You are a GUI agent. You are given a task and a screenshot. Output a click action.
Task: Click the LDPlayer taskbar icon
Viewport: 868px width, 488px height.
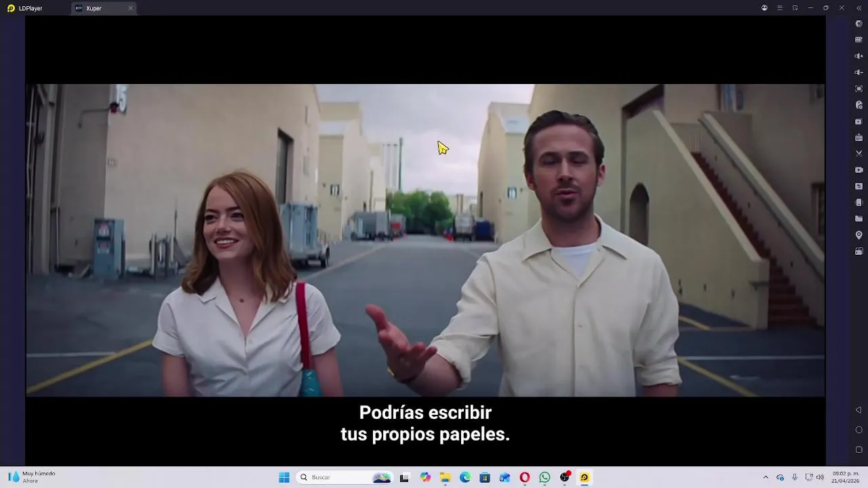(x=585, y=477)
